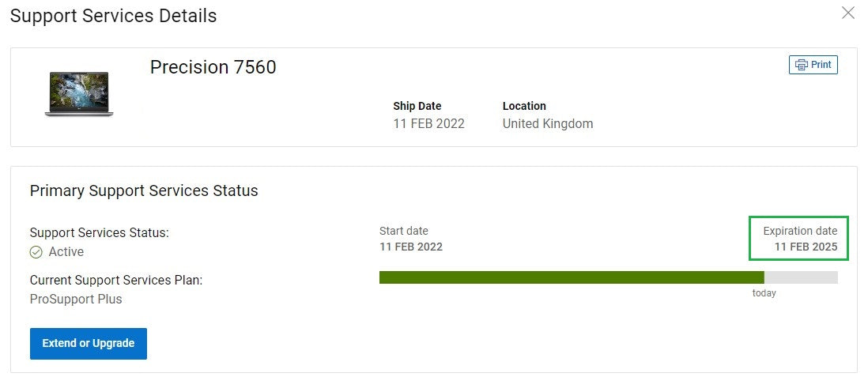868x377 pixels.
Task: Click the green Active checkmark icon
Action: pos(36,252)
